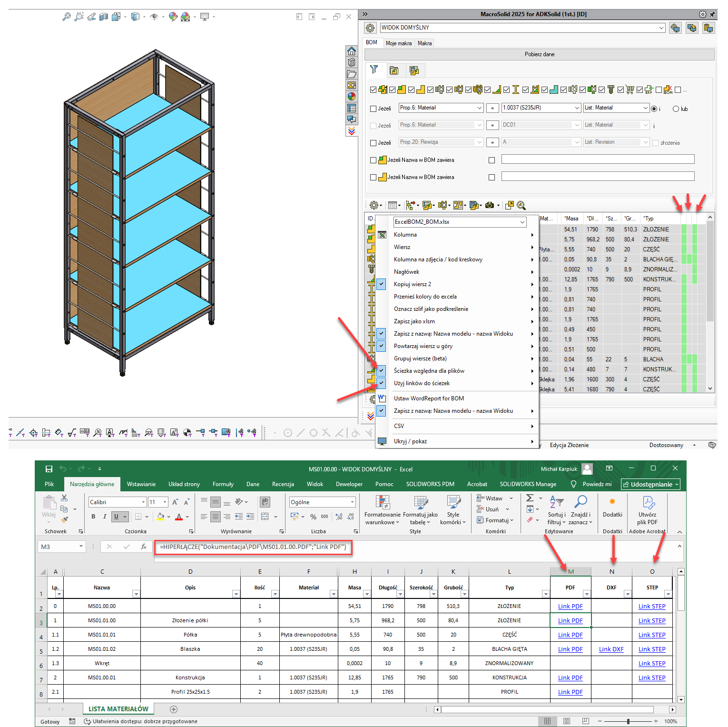Screen dimensions: 728x727
Task: Open Formatowanie warunkowe in the ribbon
Action: (382, 510)
